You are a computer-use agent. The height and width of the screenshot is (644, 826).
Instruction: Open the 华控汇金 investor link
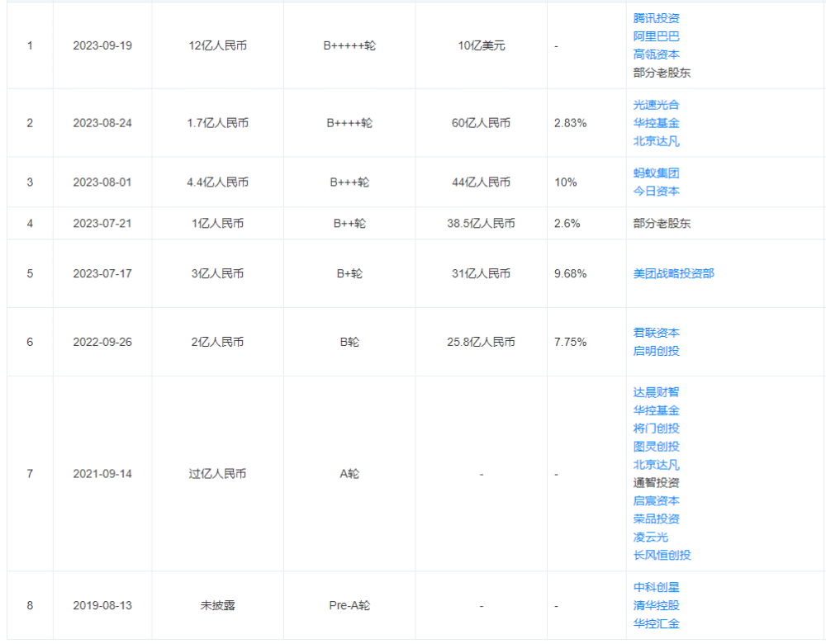pyautogui.click(x=656, y=624)
